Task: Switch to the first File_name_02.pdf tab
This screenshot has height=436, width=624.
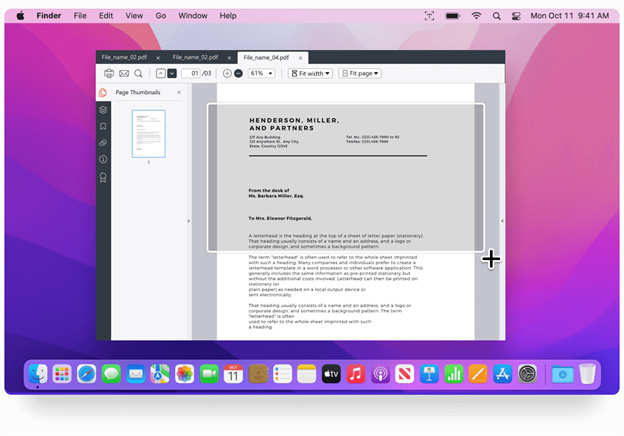Action: [126, 58]
